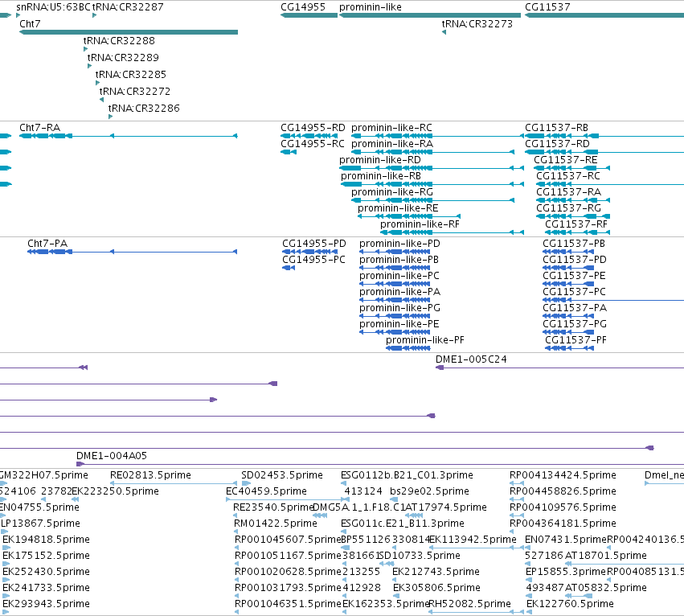The image size is (684, 616).
Task: Click the EK305806.5prime EST label
Action: tap(436, 588)
